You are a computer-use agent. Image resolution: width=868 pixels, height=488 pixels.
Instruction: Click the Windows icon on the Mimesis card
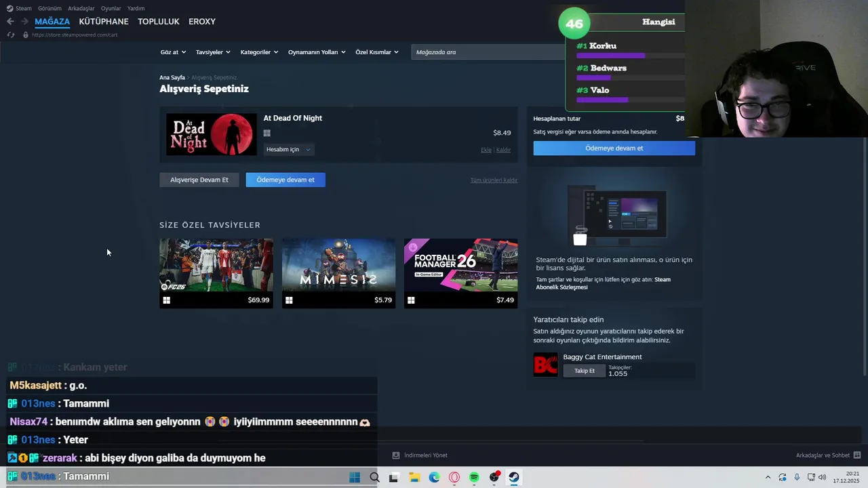point(289,300)
